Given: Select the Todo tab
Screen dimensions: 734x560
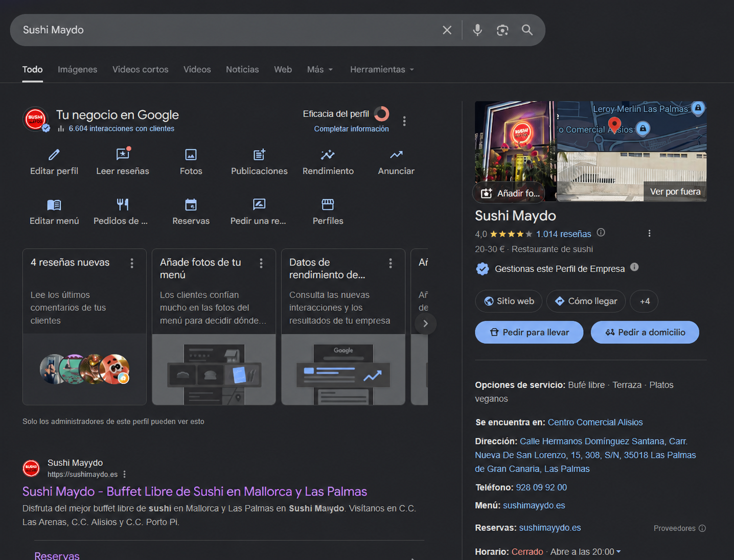Looking at the screenshot, I should 32,69.
